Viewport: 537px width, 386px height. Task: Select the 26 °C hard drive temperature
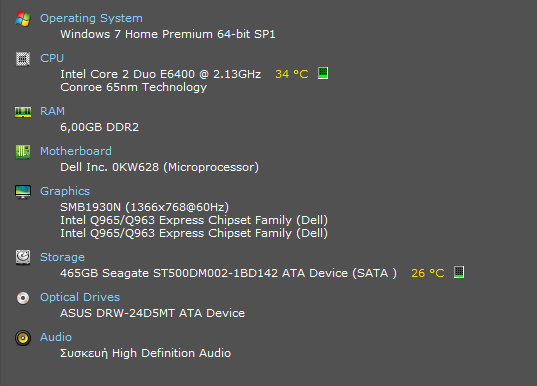click(428, 273)
